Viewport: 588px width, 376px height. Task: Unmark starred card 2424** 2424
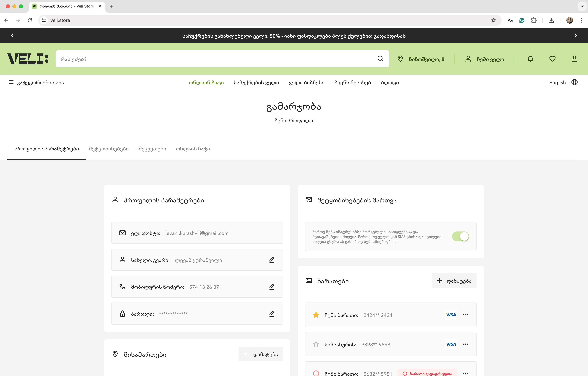[x=316, y=315]
